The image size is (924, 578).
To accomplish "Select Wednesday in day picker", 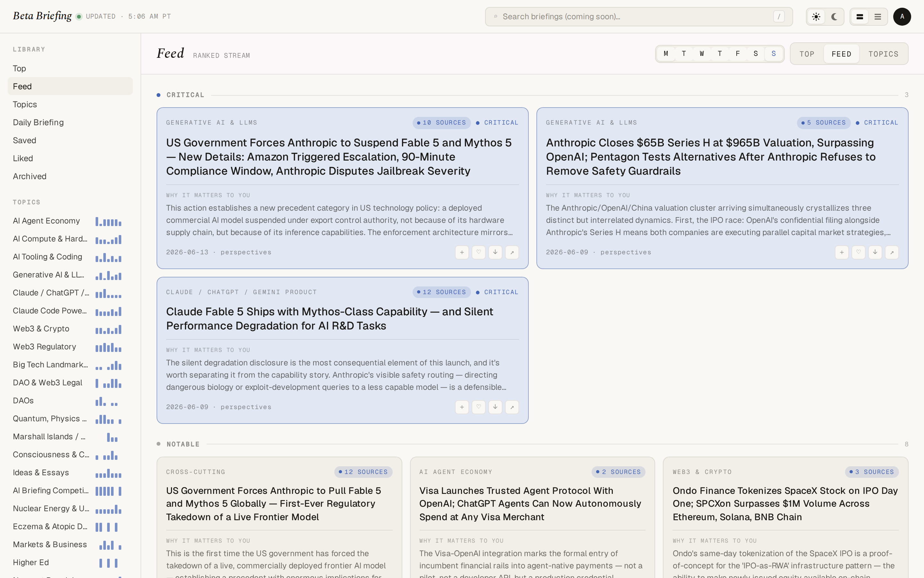I will 702,54.
